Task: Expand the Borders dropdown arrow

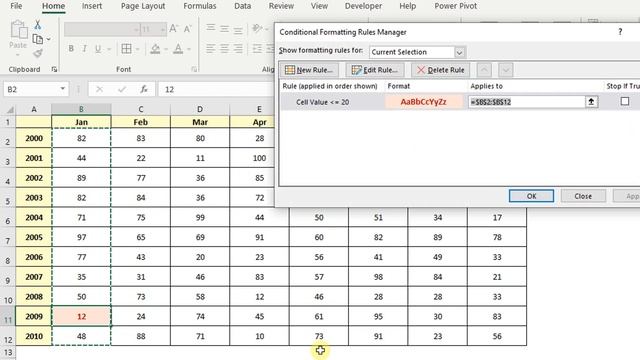Action: 138,49
